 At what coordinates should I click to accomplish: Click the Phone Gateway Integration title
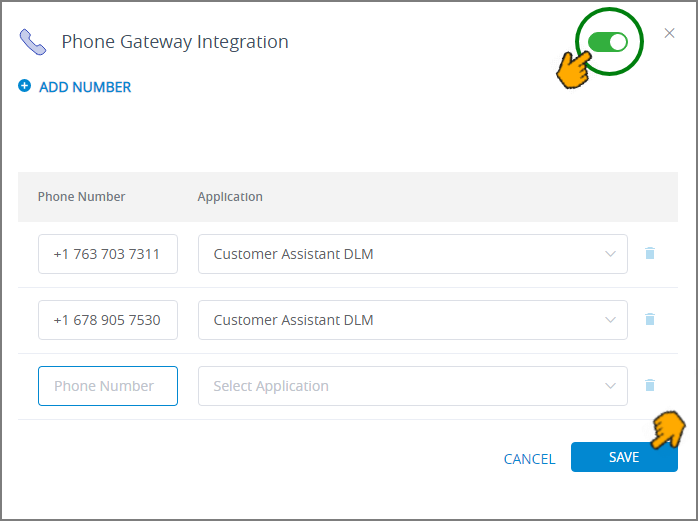tap(175, 42)
